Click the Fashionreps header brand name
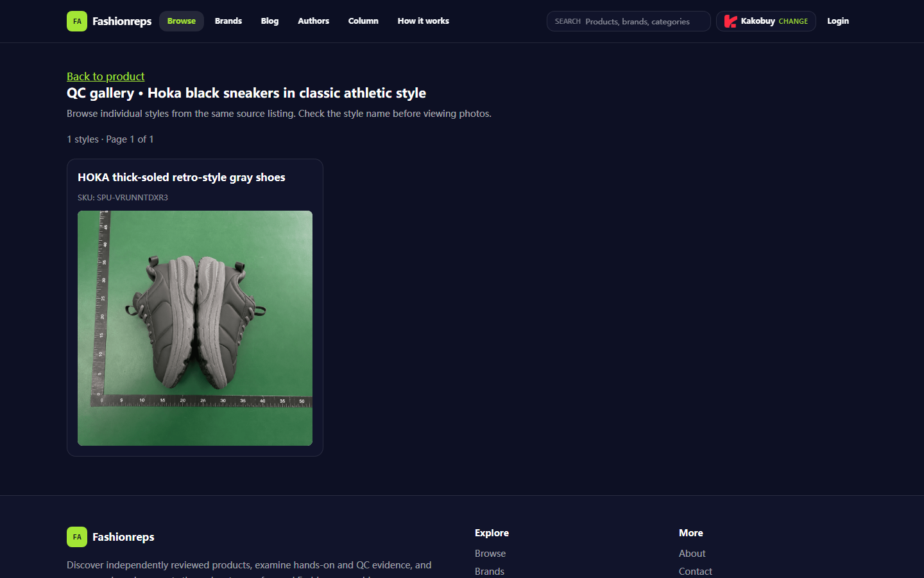The image size is (924, 578). (122, 21)
